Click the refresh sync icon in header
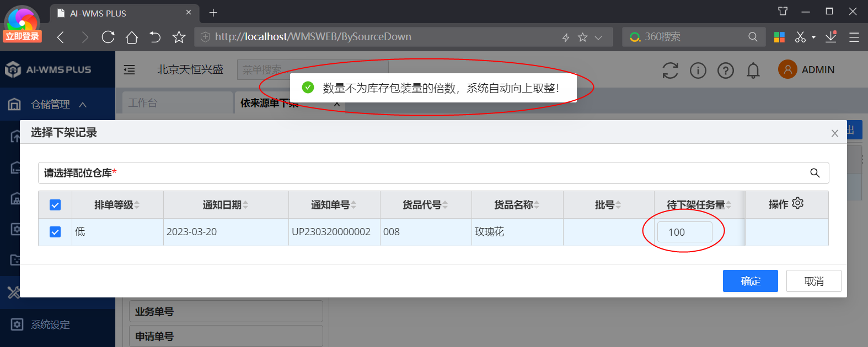 click(x=670, y=71)
